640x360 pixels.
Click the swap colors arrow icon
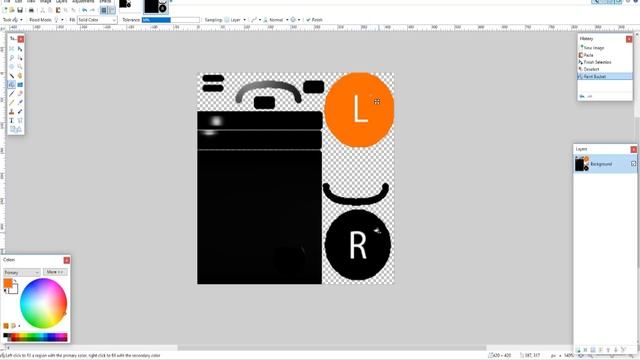(15, 281)
